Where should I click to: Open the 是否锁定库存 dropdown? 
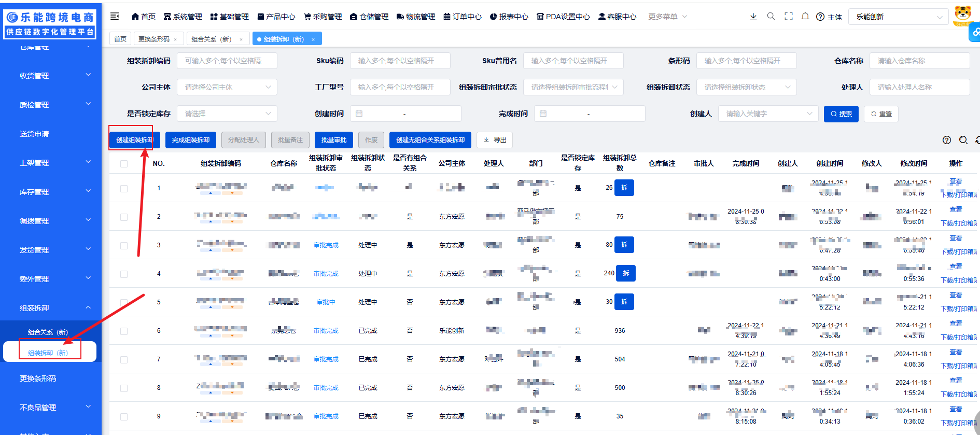[227, 114]
